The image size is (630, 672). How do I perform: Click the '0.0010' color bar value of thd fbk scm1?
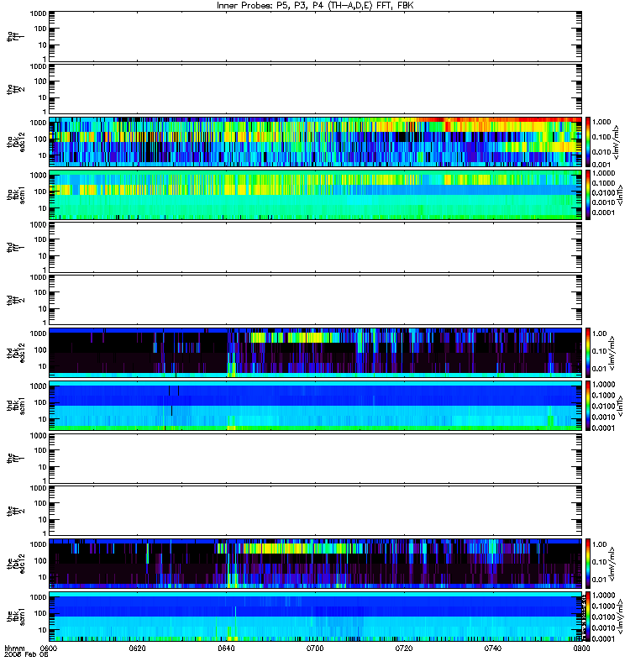[604, 417]
